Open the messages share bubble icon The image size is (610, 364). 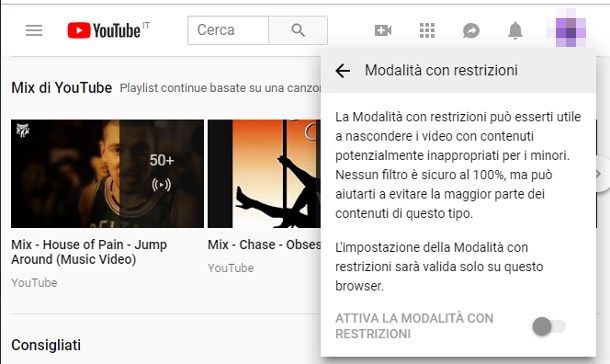pos(471,30)
